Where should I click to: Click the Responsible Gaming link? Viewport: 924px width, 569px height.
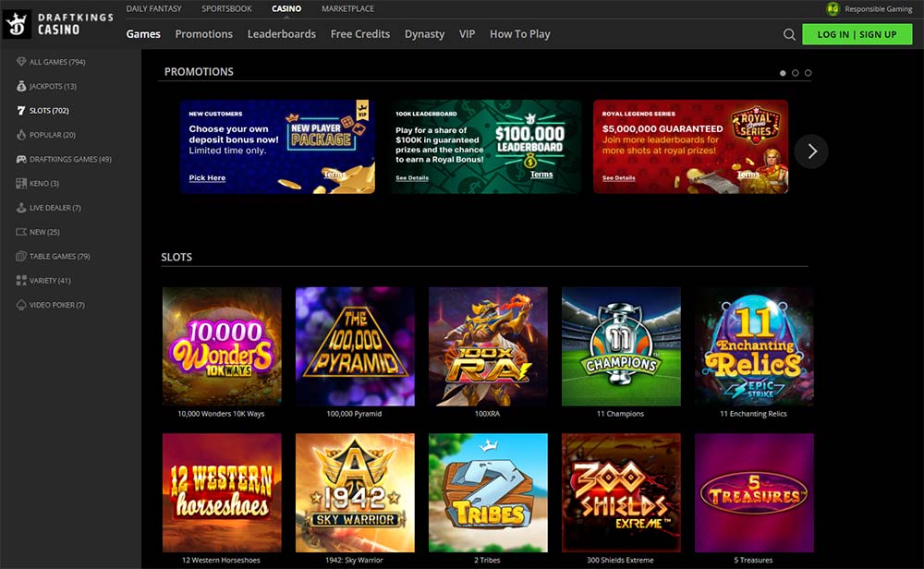(x=878, y=9)
